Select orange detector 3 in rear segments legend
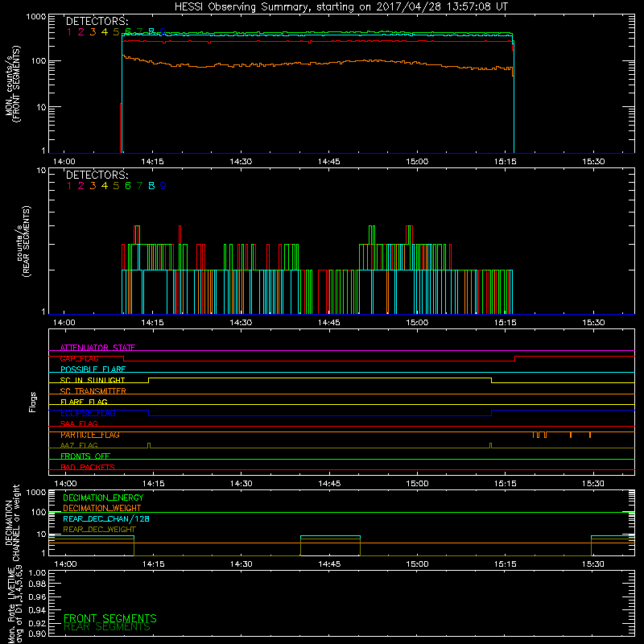The height and width of the screenshot is (644, 644). [93, 186]
